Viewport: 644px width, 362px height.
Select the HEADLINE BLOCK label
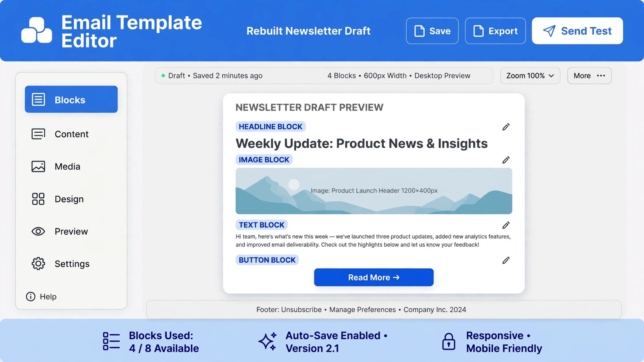pyautogui.click(x=270, y=127)
